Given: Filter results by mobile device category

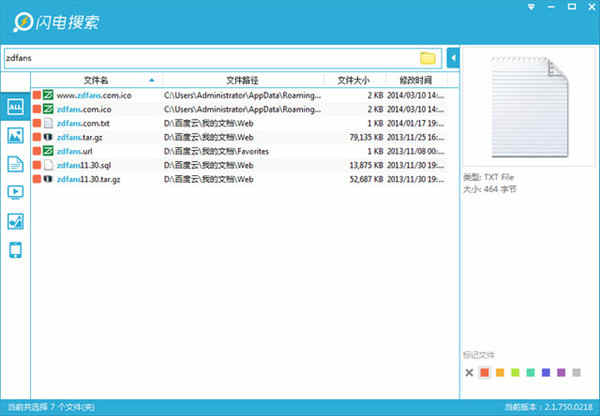Looking at the screenshot, I should click(15, 250).
